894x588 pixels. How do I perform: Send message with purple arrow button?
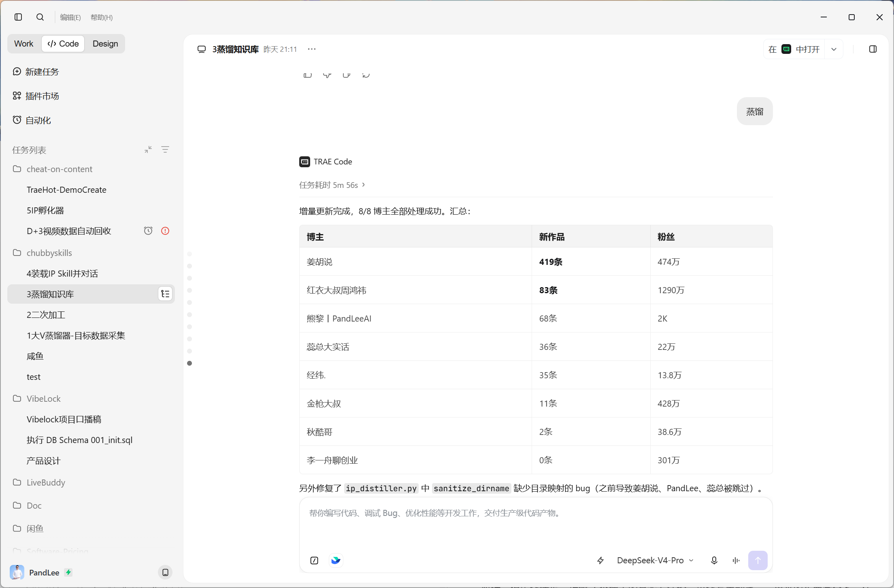tap(758, 560)
